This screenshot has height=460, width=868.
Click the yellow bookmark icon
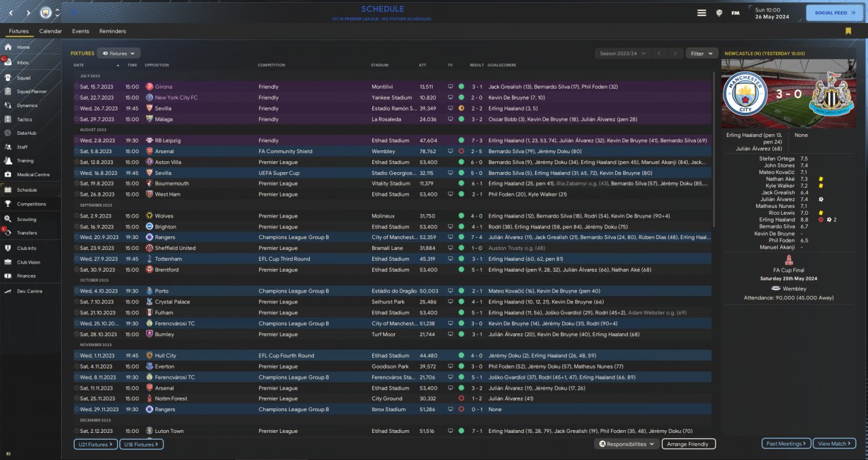click(x=848, y=31)
